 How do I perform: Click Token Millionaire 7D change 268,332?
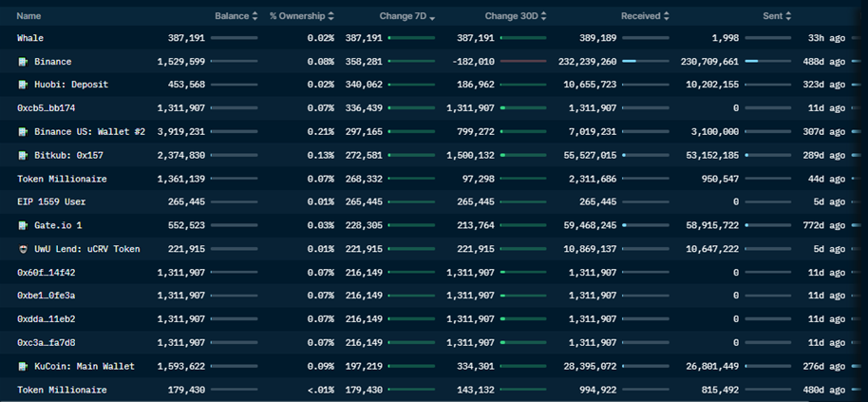coord(364,179)
